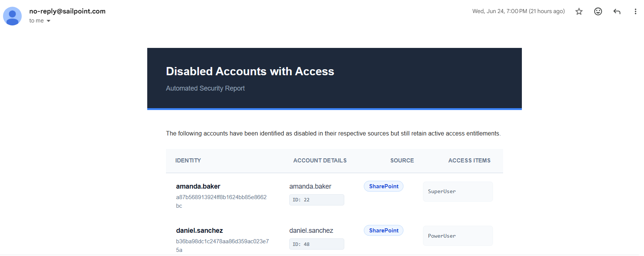This screenshot has height=256, width=644.
Task: Click the SOURCE column header
Action: coord(402,161)
